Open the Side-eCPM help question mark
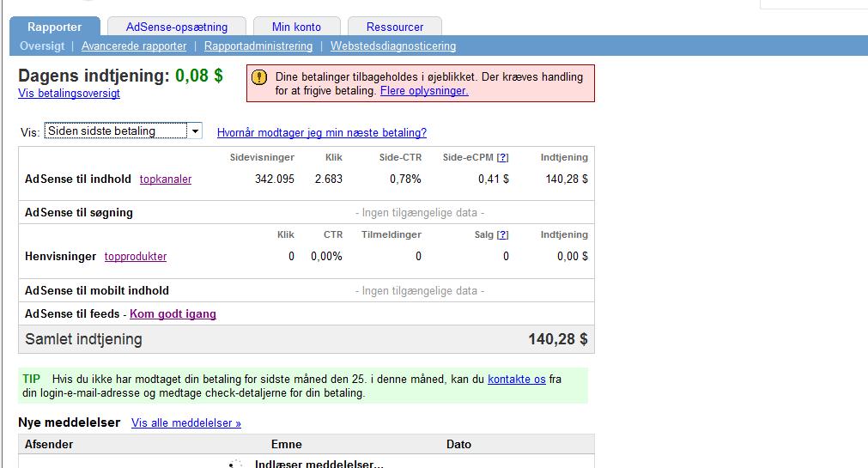 click(x=503, y=157)
